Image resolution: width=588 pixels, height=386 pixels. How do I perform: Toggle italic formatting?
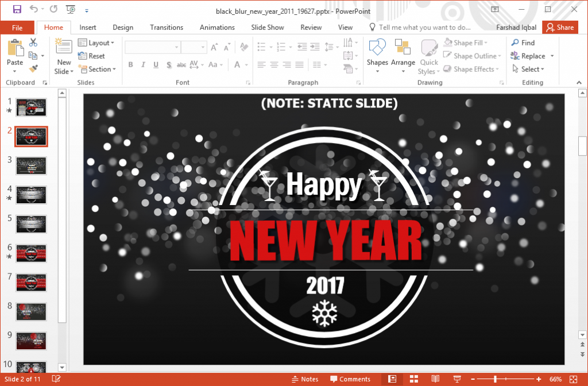[x=142, y=64]
